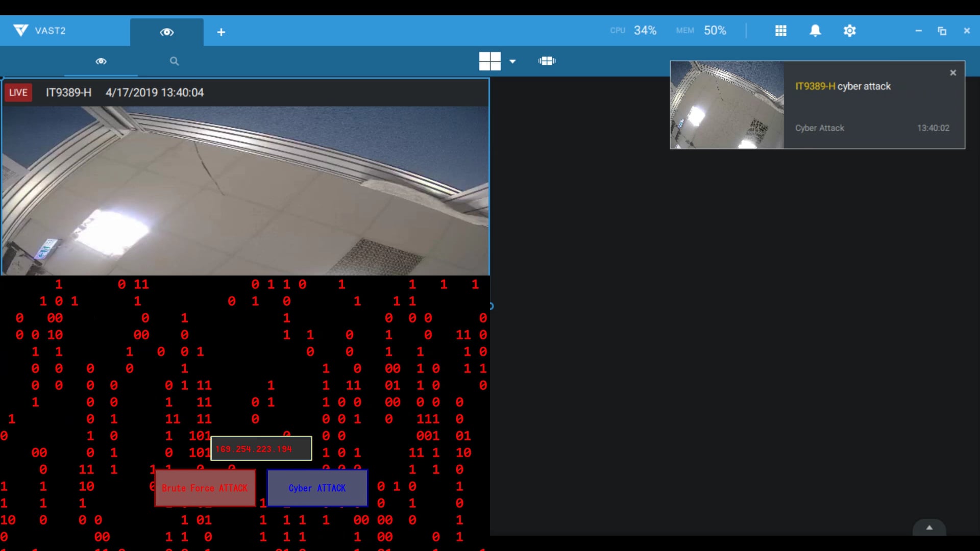
Task: Toggle the eye view in the sub-toolbar
Action: pyautogui.click(x=101, y=61)
